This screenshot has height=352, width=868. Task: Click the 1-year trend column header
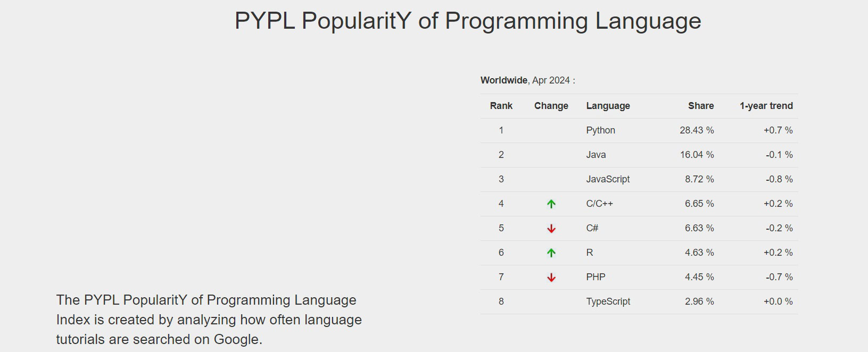(766, 106)
